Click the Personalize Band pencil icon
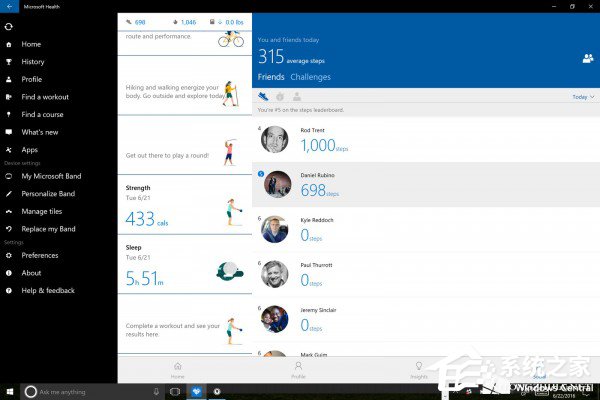Screen dimensions: 600x400 pos(8,194)
